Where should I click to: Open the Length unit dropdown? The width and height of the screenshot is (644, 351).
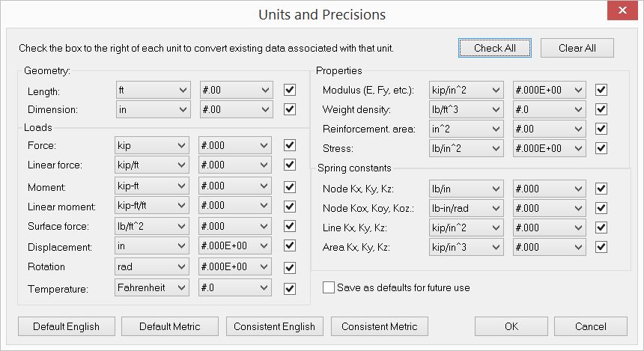pos(152,90)
